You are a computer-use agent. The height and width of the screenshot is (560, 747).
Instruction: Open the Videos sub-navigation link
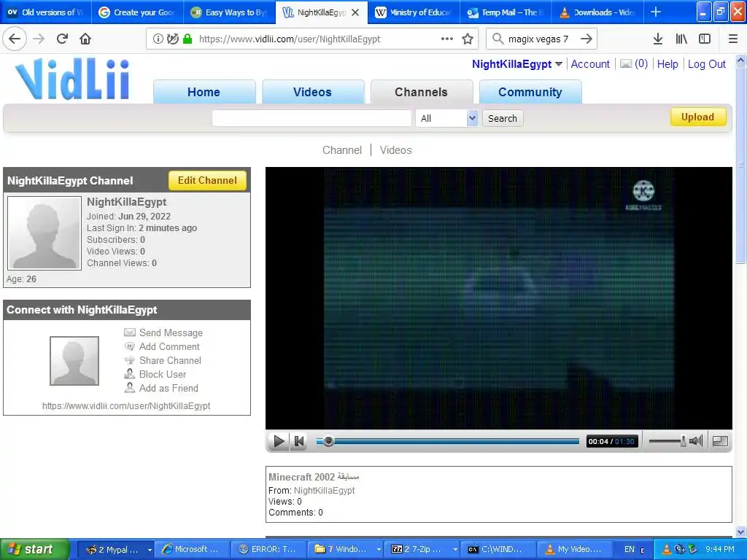[x=396, y=150]
